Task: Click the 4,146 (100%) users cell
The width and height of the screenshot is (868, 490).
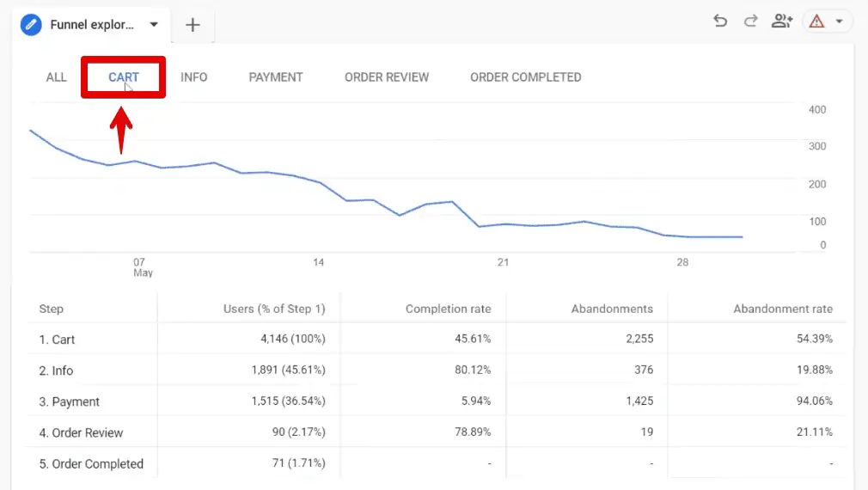Action: 293,339
